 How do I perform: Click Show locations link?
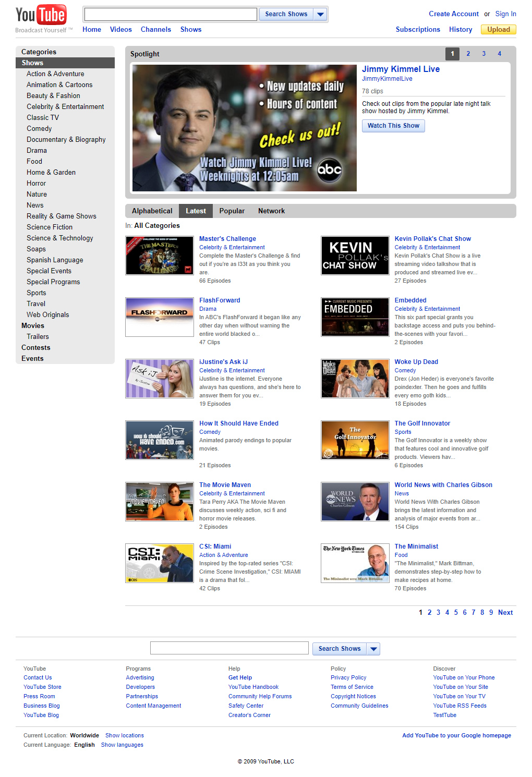coord(125,736)
